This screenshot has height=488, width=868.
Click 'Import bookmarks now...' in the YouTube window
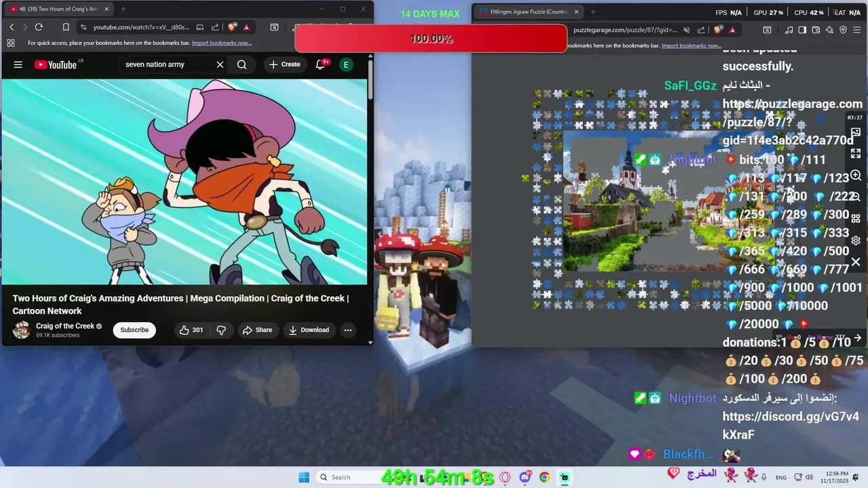[222, 43]
